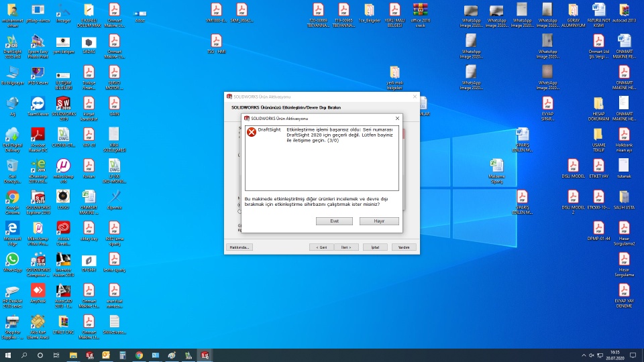Select the Malzeme Sipariş Excel file
This screenshot has height=362, width=644.
(x=496, y=171)
